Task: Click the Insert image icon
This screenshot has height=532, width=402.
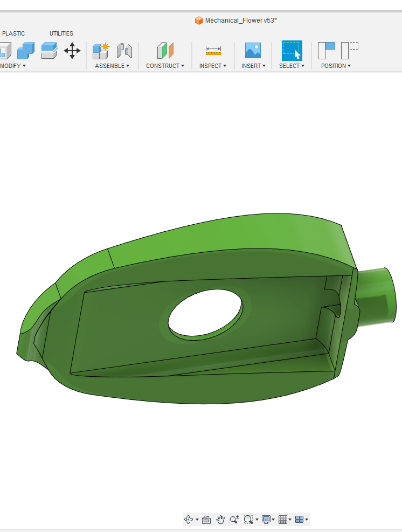Action: click(x=253, y=51)
